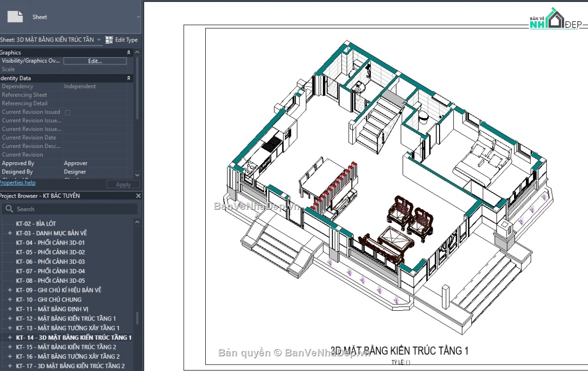The image size is (588, 371).
Task: Click the Edit Type icon
Action: 109,40
